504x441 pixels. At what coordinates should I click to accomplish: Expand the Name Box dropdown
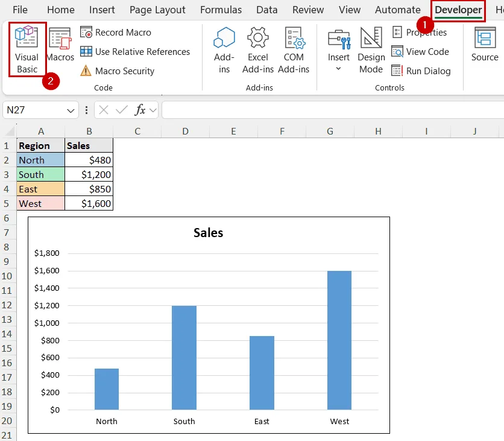(x=71, y=110)
